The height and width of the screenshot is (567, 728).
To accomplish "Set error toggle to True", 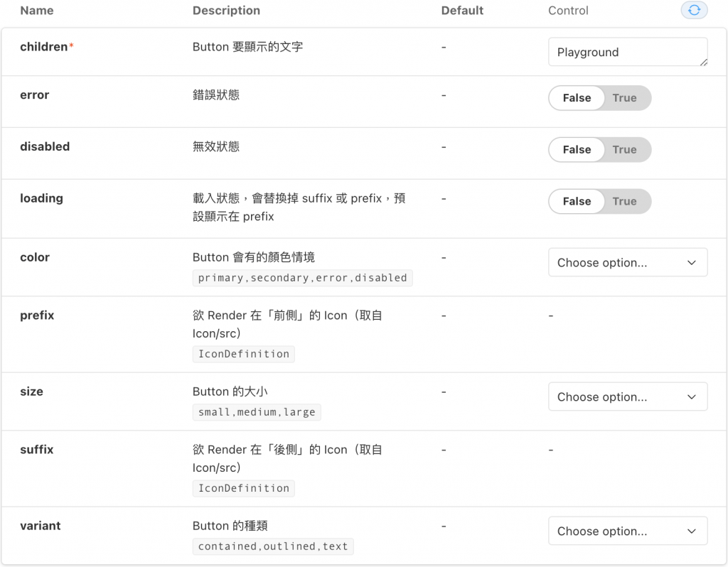I will pyautogui.click(x=624, y=98).
